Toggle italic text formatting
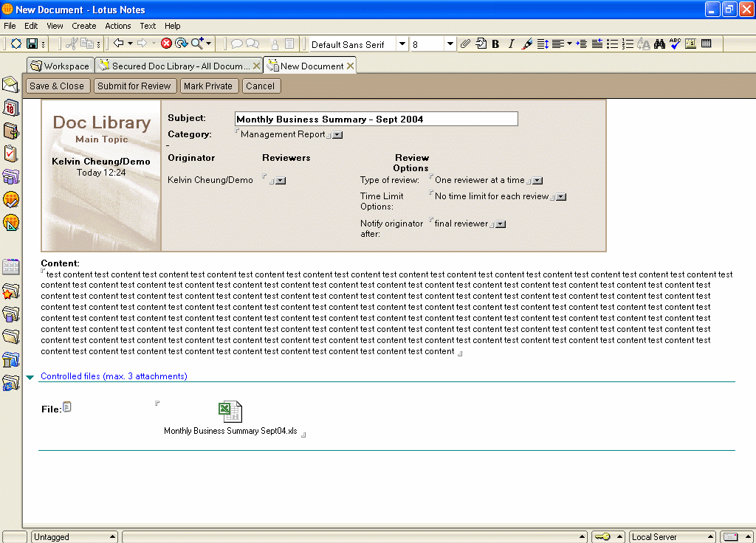The height and width of the screenshot is (543, 756). (510, 44)
